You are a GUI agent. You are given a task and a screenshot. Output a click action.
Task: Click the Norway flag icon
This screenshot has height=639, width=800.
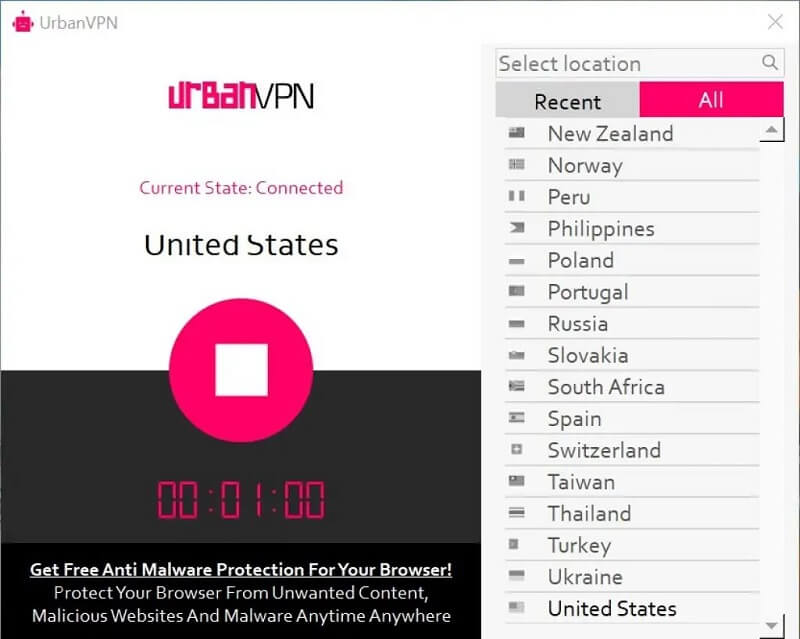click(517, 165)
